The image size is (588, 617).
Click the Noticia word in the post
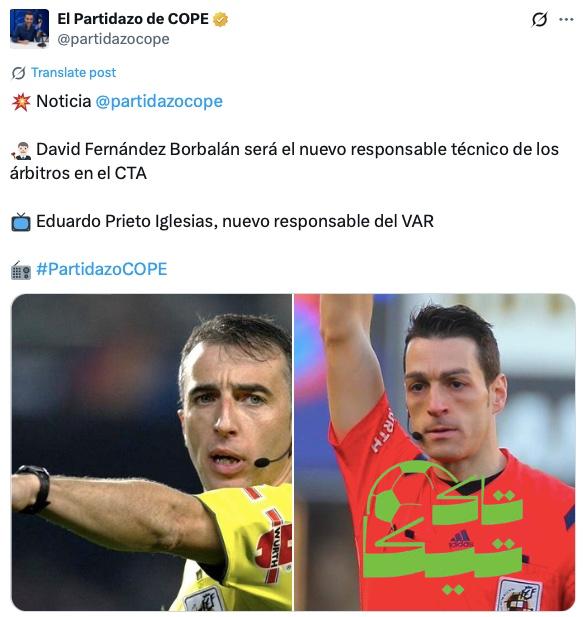(64, 101)
